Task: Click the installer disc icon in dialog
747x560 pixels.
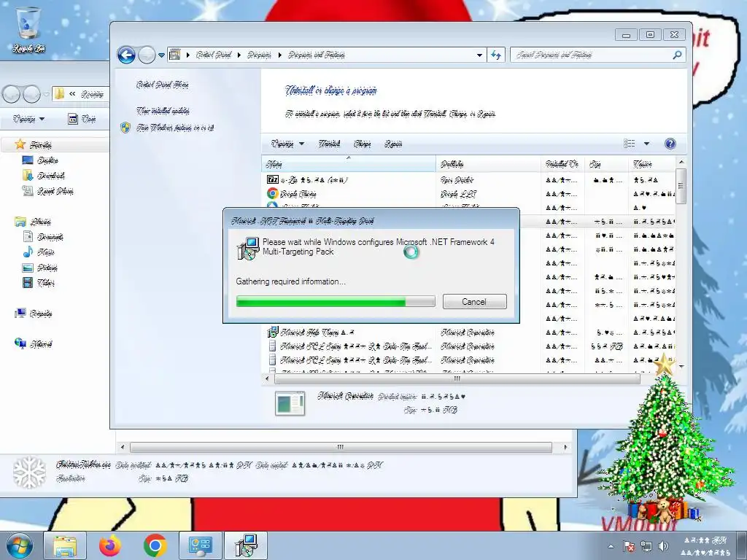Action: [248, 248]
